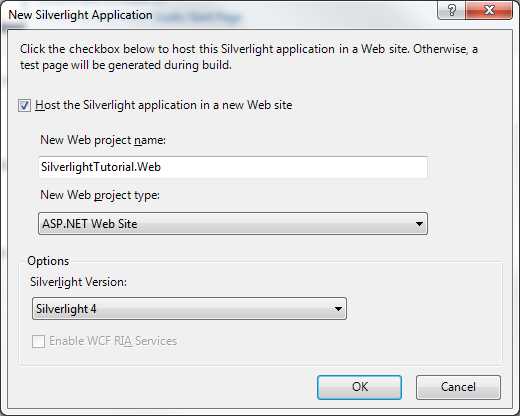Confirm with the OK button
The height and width of the screenshot is (416, 520).
[359, 387]
